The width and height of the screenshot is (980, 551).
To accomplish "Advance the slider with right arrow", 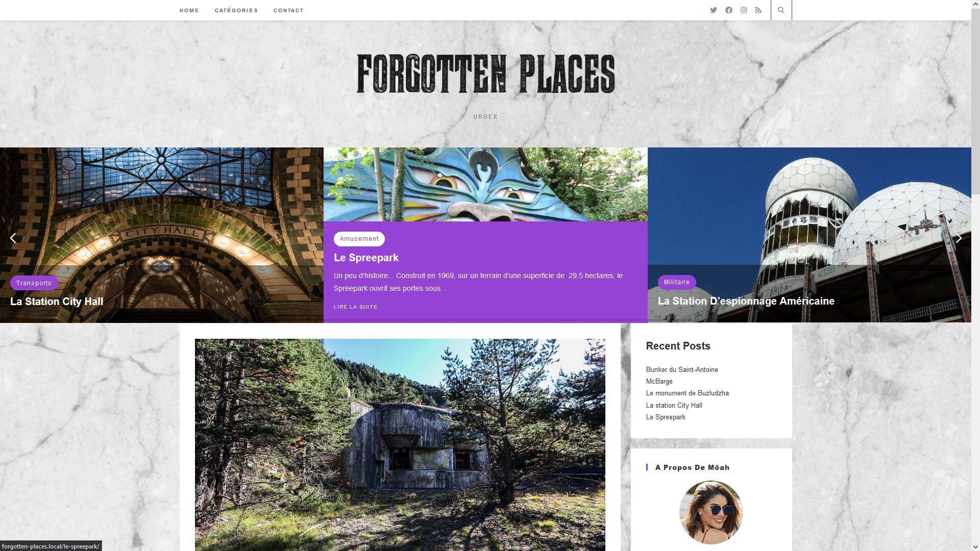I will coord(958,238).
